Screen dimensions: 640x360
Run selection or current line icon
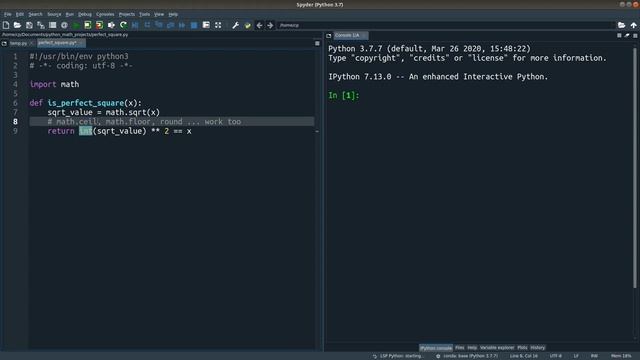click(111, 25)
